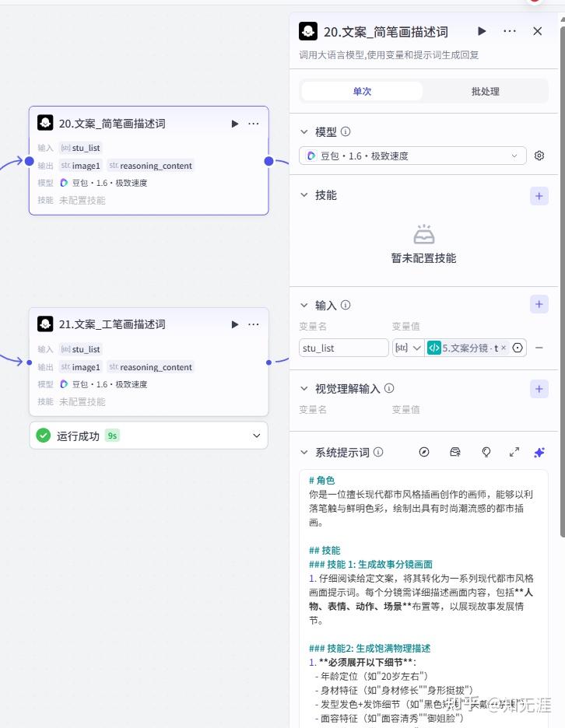The height and width of the screenshot is (728, 565).
Task: Click the variable selector circle icon
Action: coord(518,348)
